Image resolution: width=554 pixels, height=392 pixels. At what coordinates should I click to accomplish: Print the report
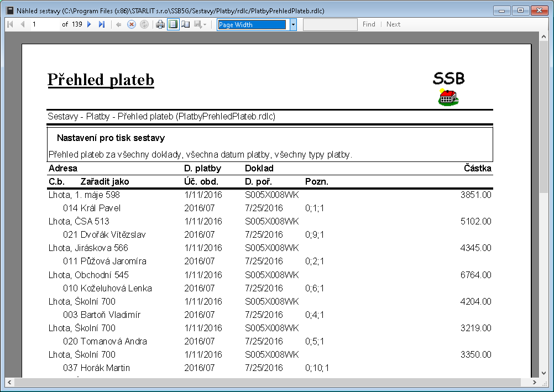[160, 24]
